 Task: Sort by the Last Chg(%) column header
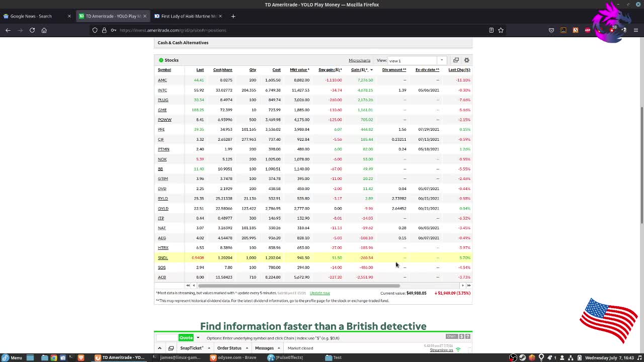click(x=459, y=70)
